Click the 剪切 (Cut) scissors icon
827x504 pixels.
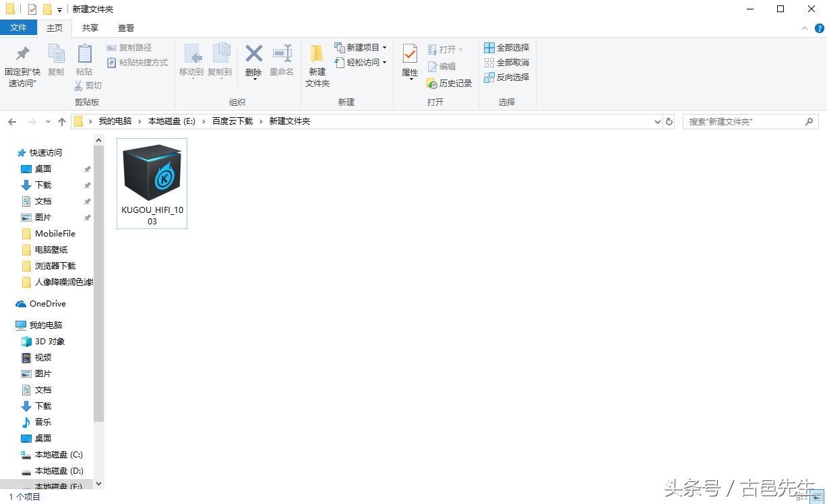[x=78, y=86]
